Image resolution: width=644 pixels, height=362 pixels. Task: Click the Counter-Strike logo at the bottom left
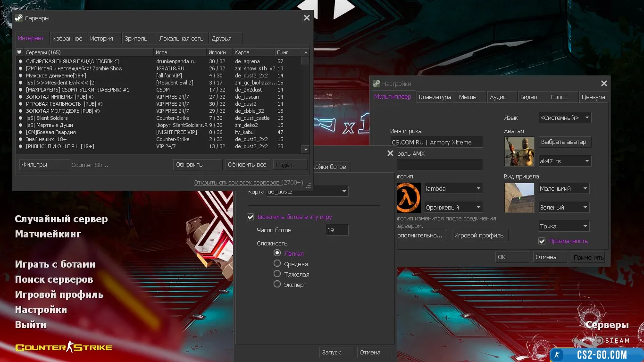tap(64, 348)
